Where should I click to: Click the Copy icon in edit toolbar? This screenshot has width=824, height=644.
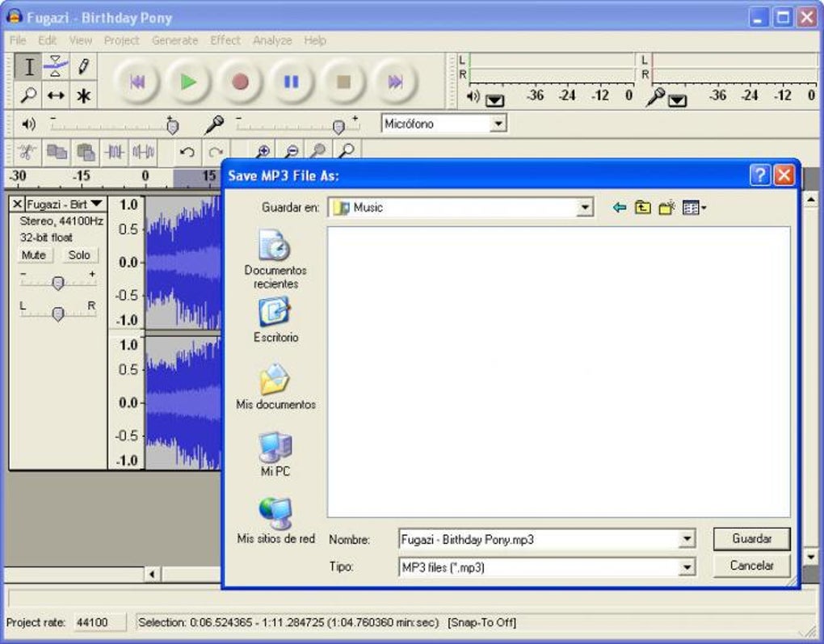click(x=57, y=153)
